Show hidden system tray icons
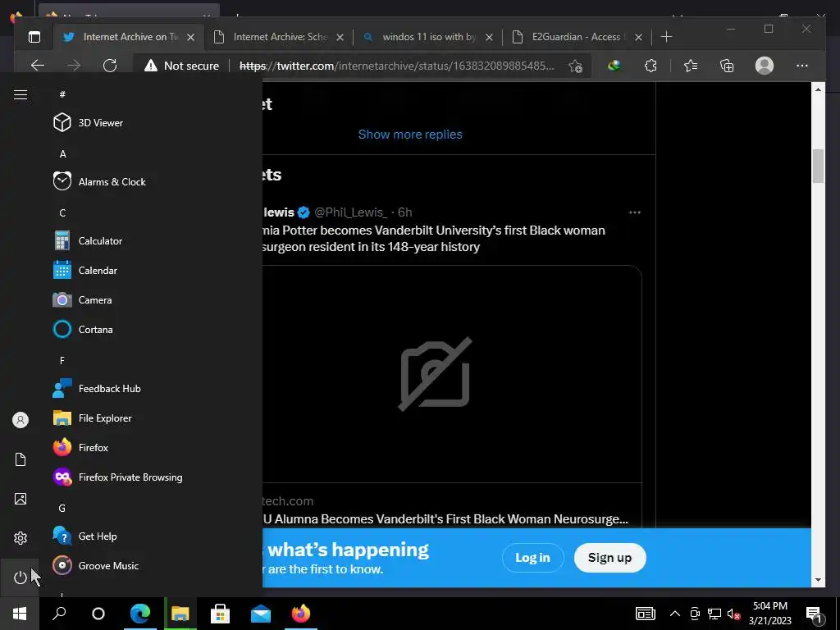The height and width of the screenshot is (630, 840). [675, 614]
